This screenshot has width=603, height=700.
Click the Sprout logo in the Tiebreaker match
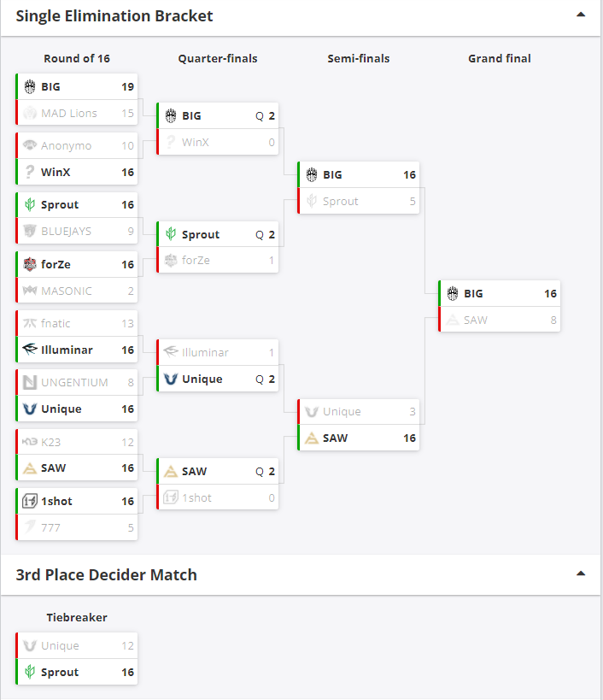(29, 672)
